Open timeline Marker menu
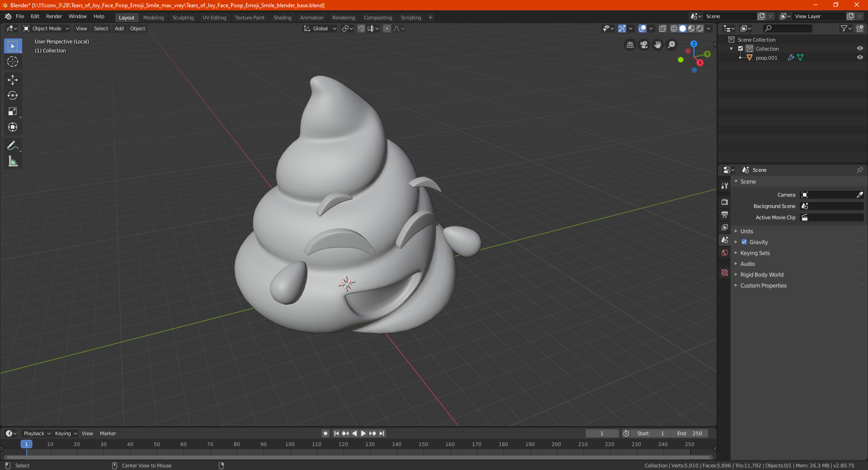868x470 pixels. [108, 433]
